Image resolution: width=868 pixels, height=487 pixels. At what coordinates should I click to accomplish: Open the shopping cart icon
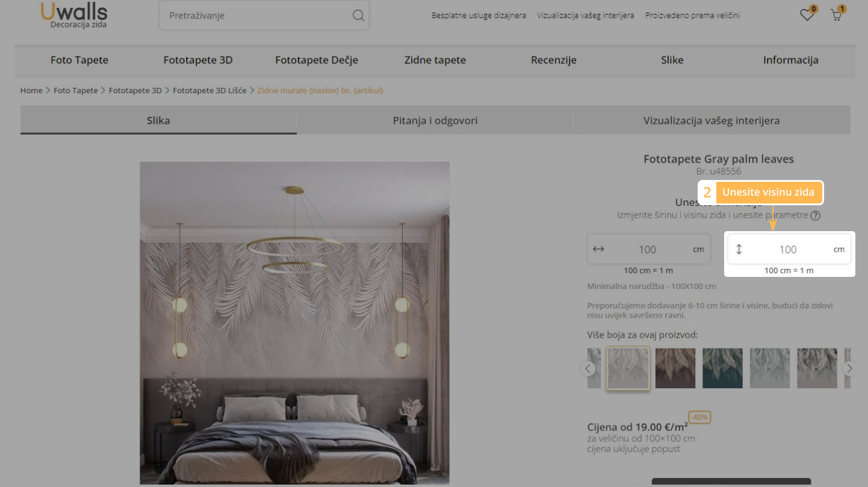(836, 15)
